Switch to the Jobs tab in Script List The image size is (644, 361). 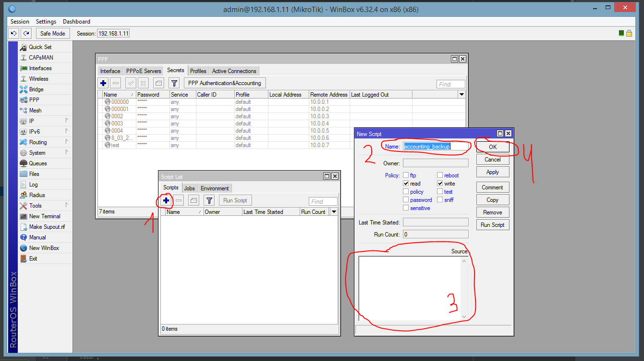point(190,188)
